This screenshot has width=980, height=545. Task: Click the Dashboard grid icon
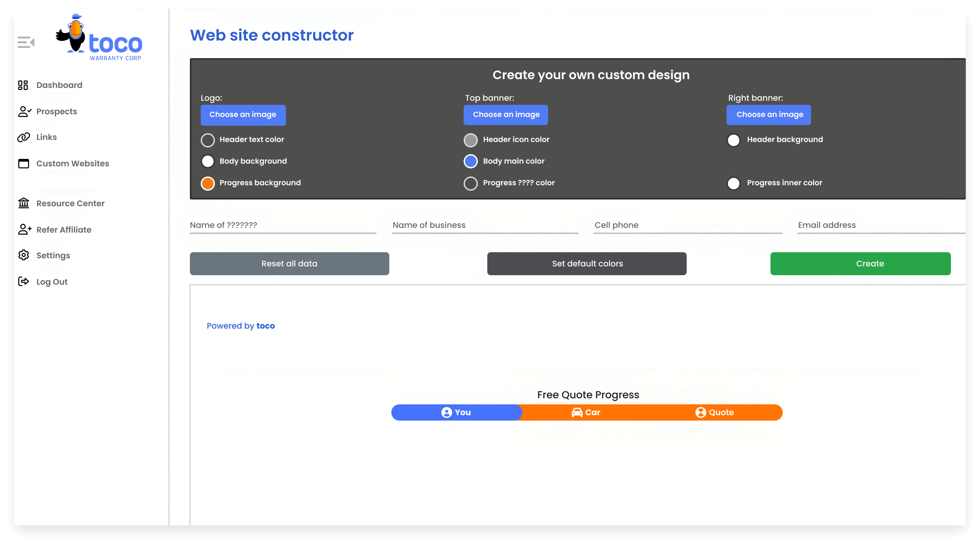tap(23, 85)
